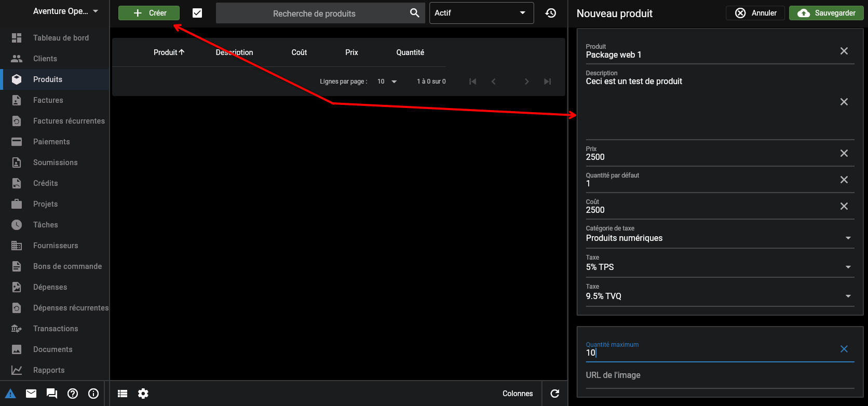Viewport: 868px width, 406px height.
Task: Open the Aventure Ope... company dropdown
Action: [x=65, y=11]
